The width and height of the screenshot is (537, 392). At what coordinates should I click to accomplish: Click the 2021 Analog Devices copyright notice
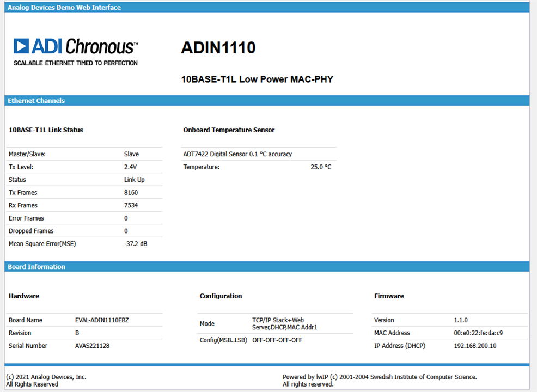pos(46,381)
